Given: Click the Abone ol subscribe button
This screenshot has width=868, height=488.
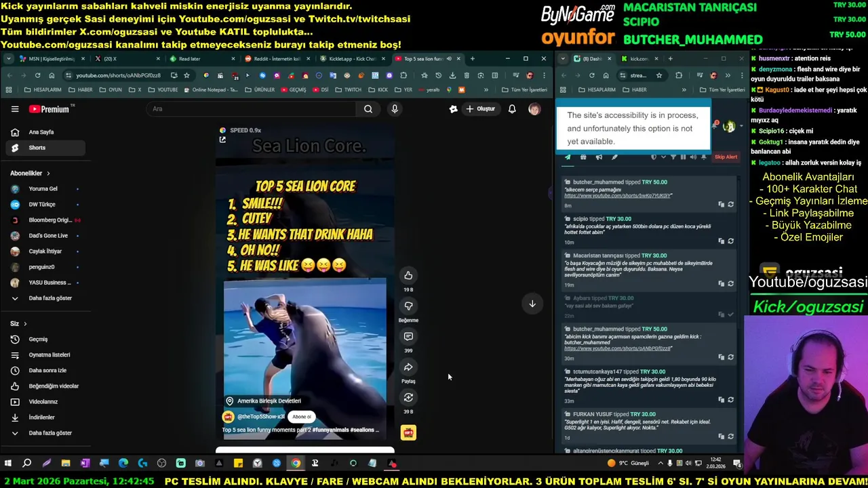Looking at the screenshot, I should coord(302,417).
